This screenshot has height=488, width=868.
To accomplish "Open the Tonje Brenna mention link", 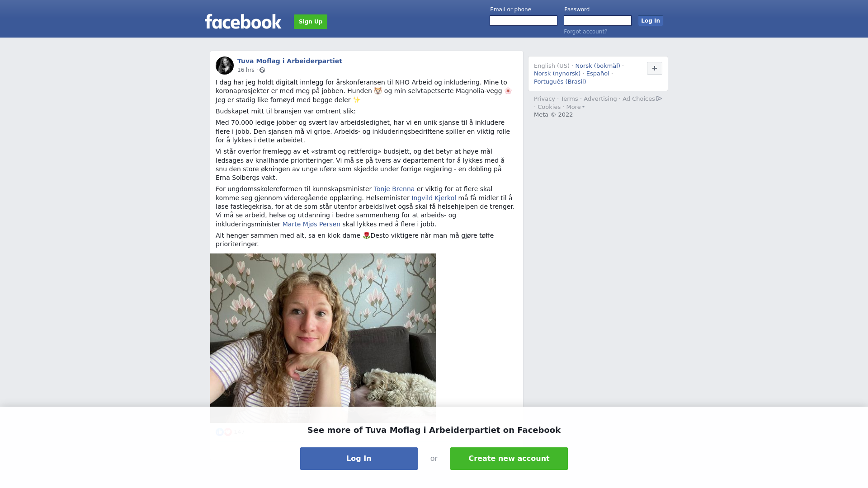I will tap(394, 189).
